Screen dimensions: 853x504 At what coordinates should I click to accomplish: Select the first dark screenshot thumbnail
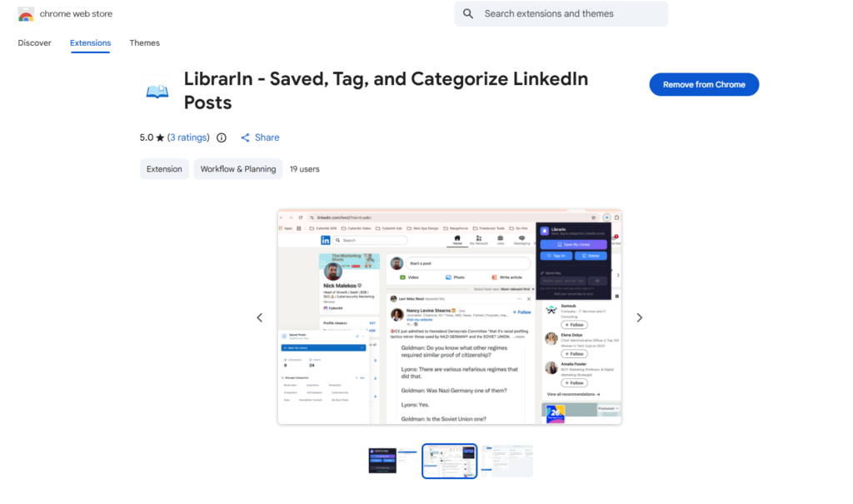[392, 461]
